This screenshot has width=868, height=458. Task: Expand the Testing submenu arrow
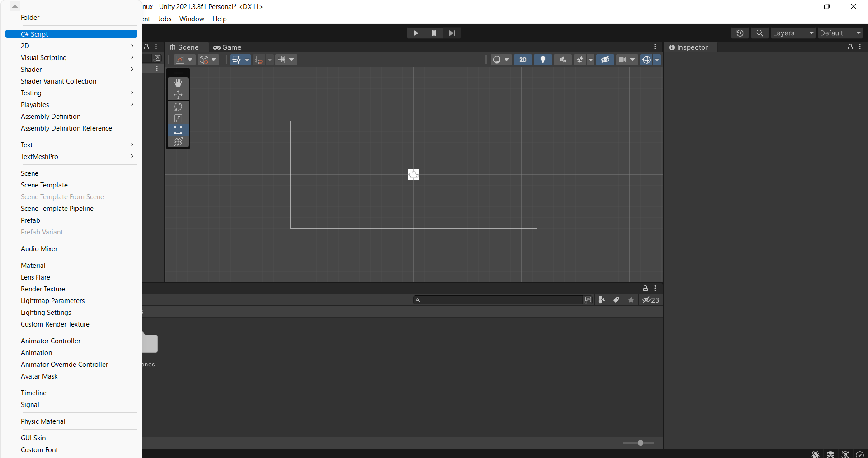coord(132,93)
